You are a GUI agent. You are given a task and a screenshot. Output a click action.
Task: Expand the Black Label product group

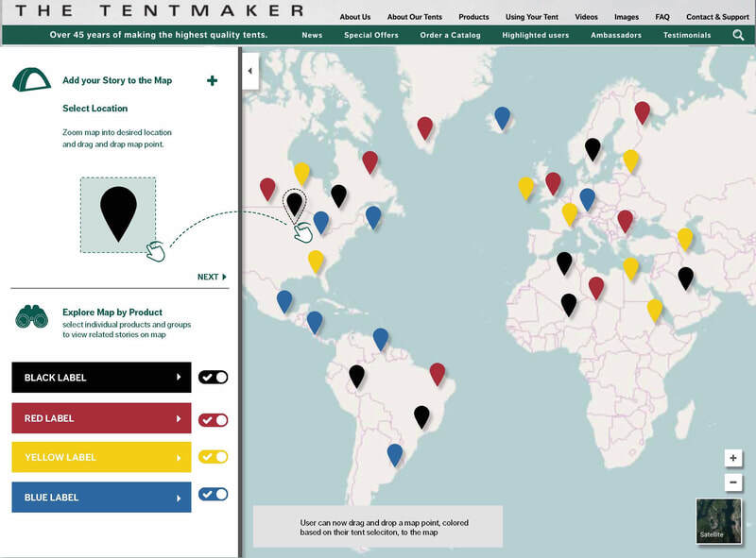tap(101, 378)
